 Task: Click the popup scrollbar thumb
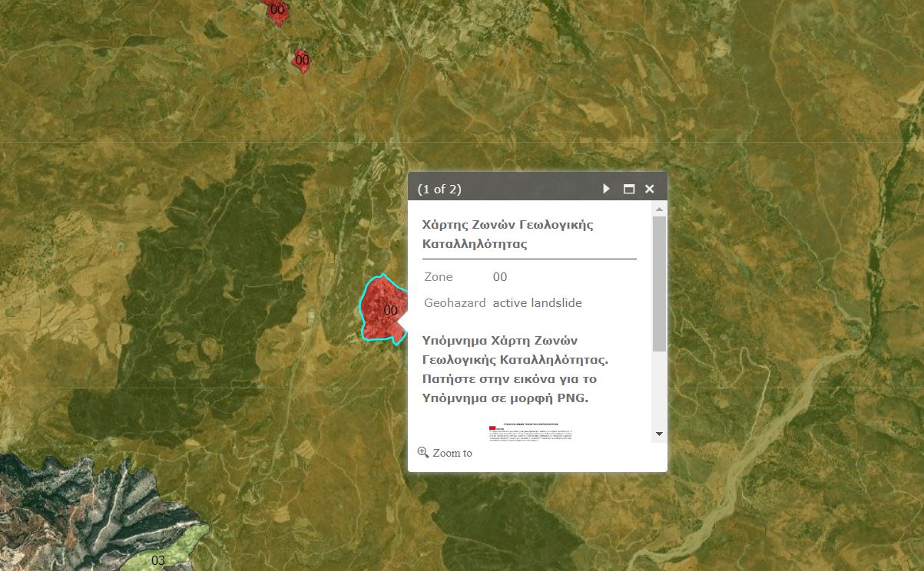[659, 284]
